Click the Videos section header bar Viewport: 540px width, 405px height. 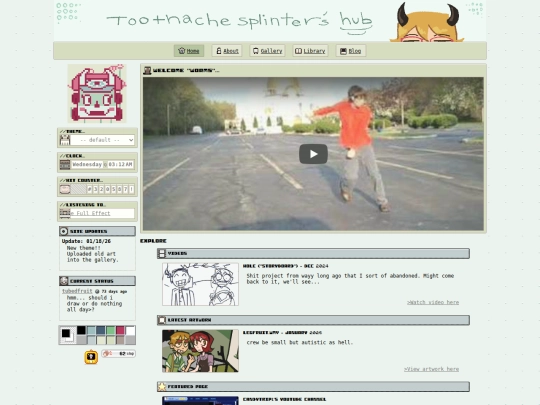point(313,253)
